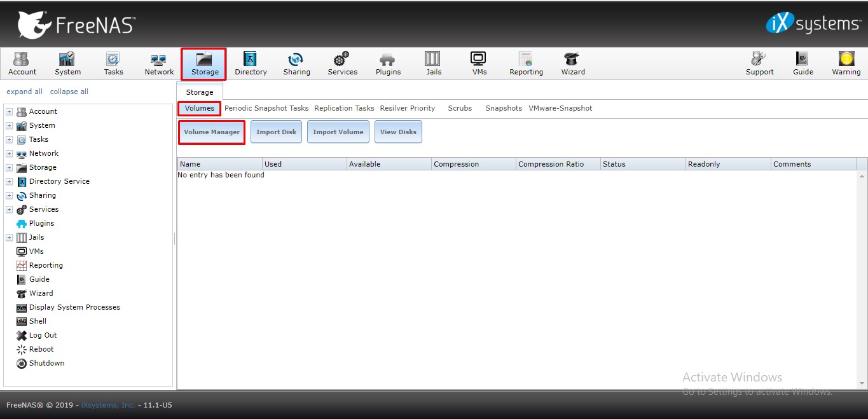The height and width of the screenshot is (419, 868).
Task: Click the table scrollbar down arrow
Action: tap(862, 383)
